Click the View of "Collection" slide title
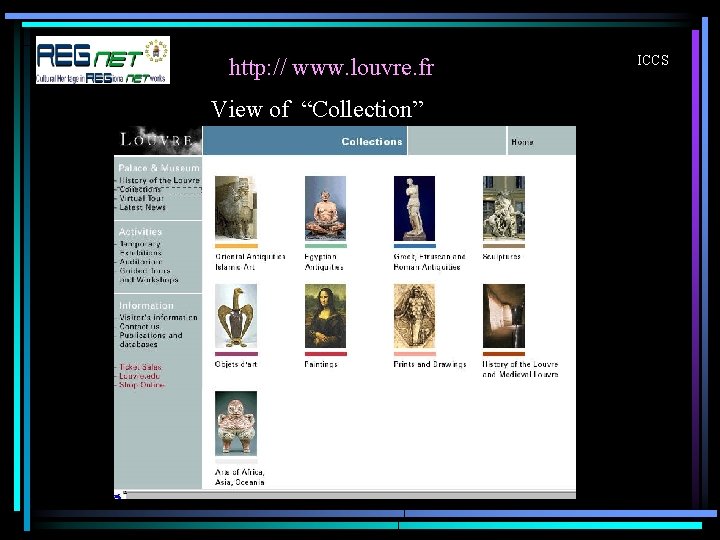 [317, 109]
